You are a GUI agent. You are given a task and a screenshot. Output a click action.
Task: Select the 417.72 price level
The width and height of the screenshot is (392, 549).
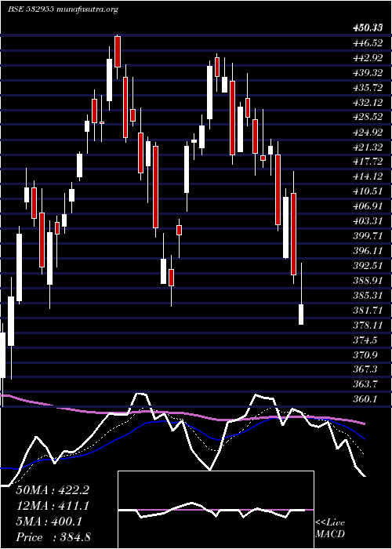click(x=368, y=162)
